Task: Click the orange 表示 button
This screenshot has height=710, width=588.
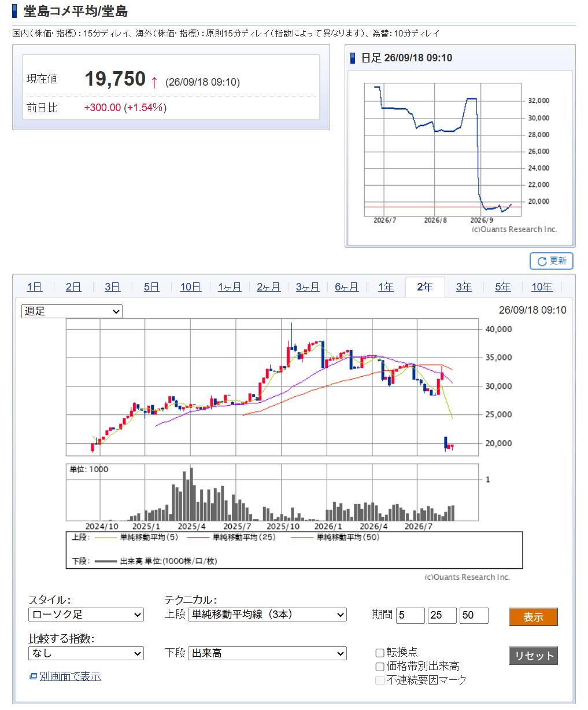Action: pos(533,617)
